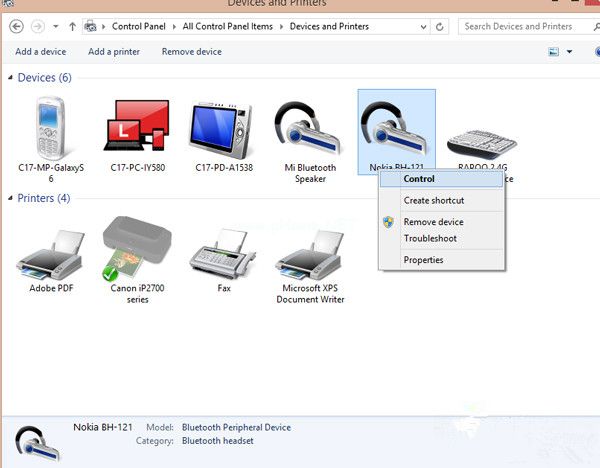Click the Nokia headset icon in details pane
The width and height of the screenshot is (600, 468).
pyautogui.click(x=37, y=444)
